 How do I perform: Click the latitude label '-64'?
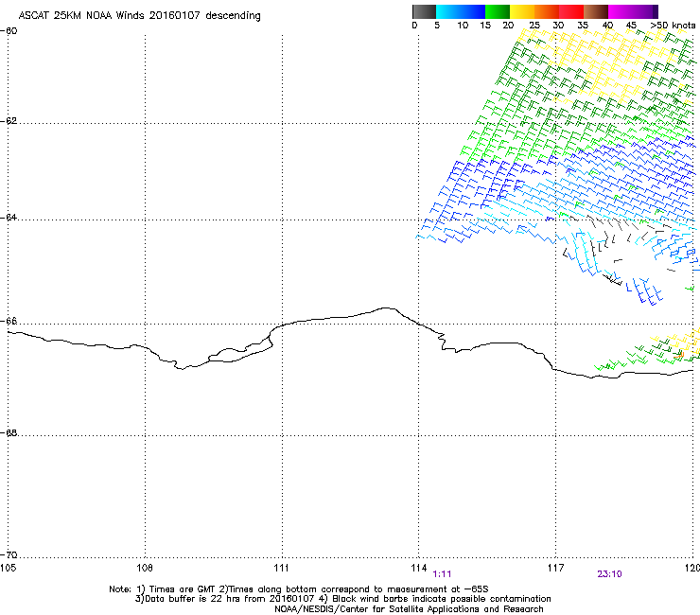(9, 218)
